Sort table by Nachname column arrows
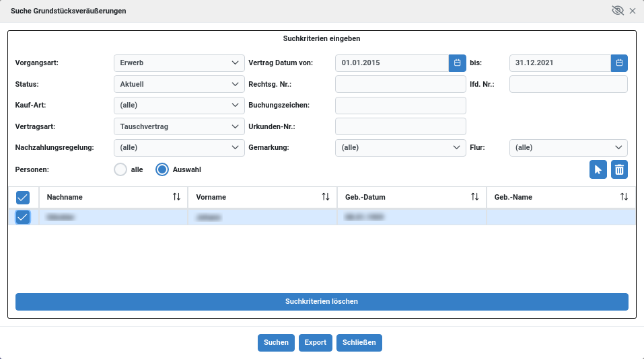The height and width of the screenshot is (359, 644). point(176,197)
